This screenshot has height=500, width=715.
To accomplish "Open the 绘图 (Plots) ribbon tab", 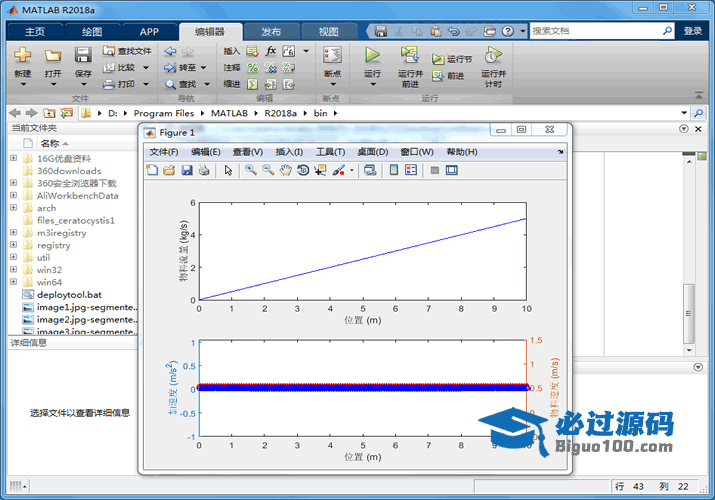I will [92, 31].
